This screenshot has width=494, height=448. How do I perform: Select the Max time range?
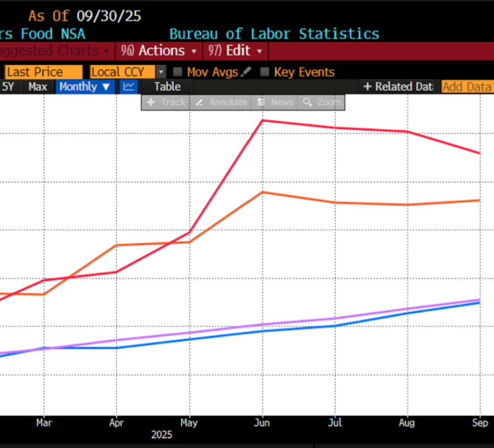click(38, 86)
